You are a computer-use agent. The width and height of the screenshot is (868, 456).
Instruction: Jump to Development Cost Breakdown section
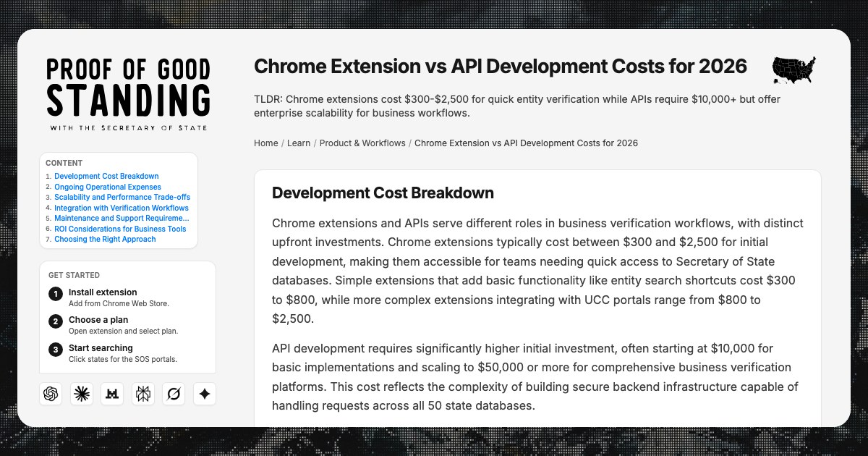point(106,176)
